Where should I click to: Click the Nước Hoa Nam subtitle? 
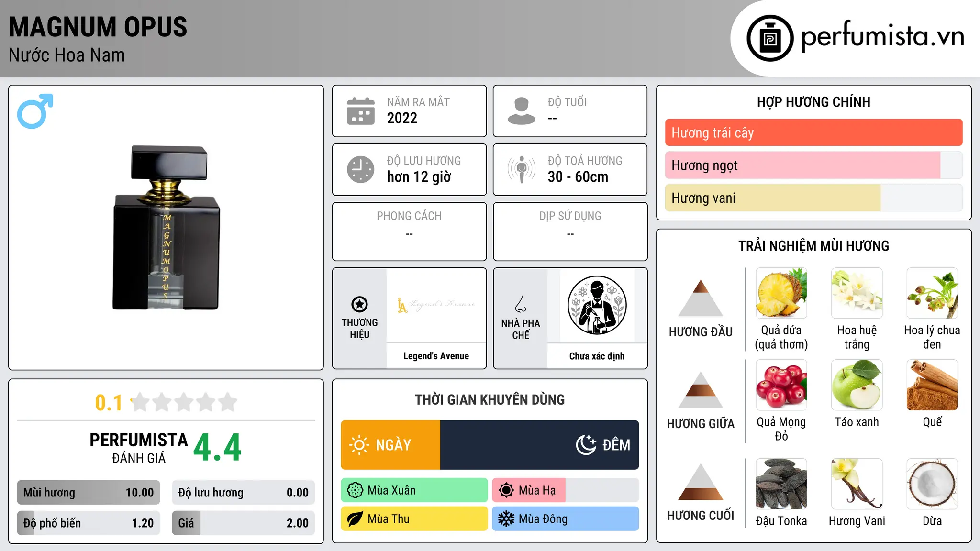67,55
